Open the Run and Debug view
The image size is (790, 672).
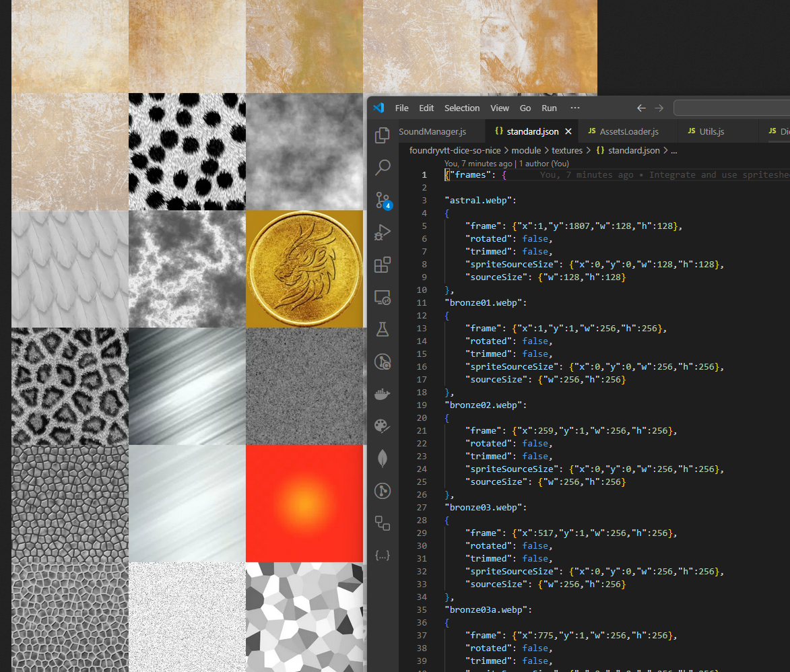point(383,232)
